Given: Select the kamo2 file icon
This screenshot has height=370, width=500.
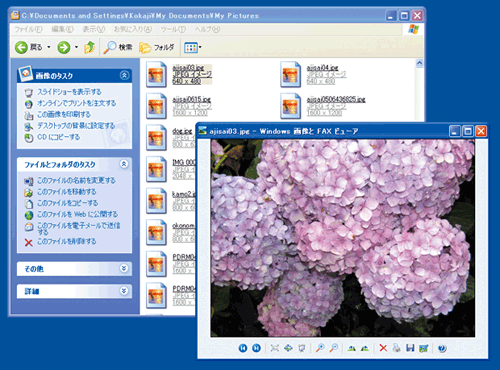Looking at the screenshot, I should point(156,201).
